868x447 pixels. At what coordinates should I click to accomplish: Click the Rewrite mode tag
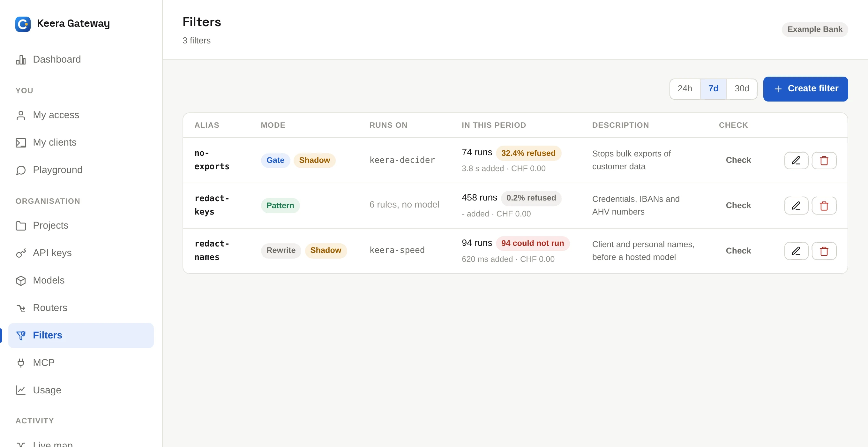(x=281, y=250)
